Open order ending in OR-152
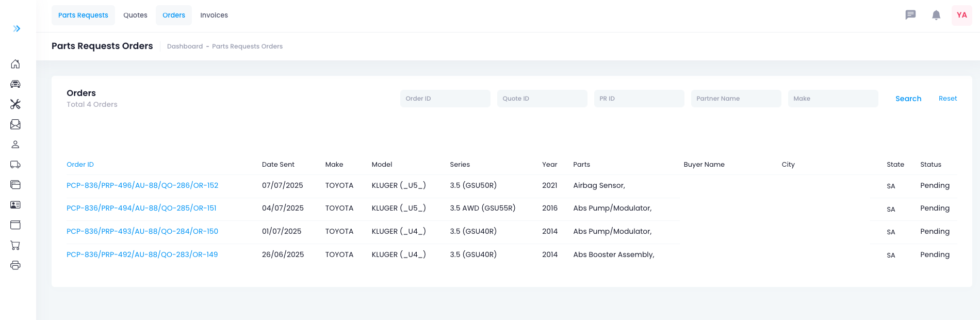 click(142, 185)
